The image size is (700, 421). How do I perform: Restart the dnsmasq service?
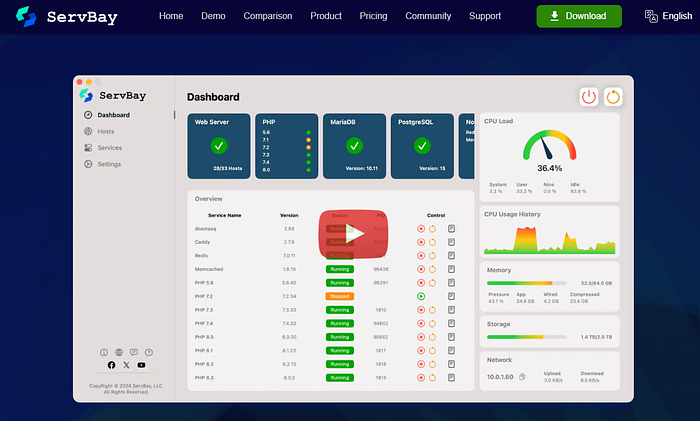pyautogui.click(x=432, y=229)
